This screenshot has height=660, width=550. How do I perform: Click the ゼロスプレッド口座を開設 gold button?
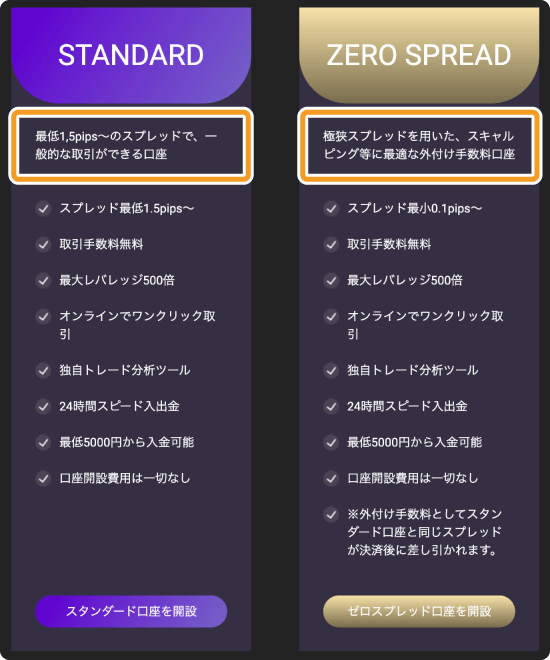419,611
